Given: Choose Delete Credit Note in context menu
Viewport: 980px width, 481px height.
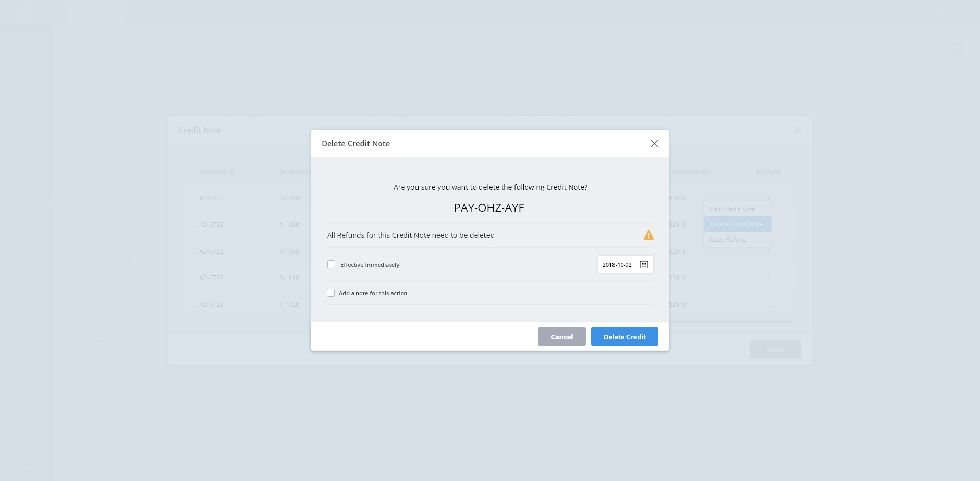Looking at the screenshot, I should click(736, 224).
